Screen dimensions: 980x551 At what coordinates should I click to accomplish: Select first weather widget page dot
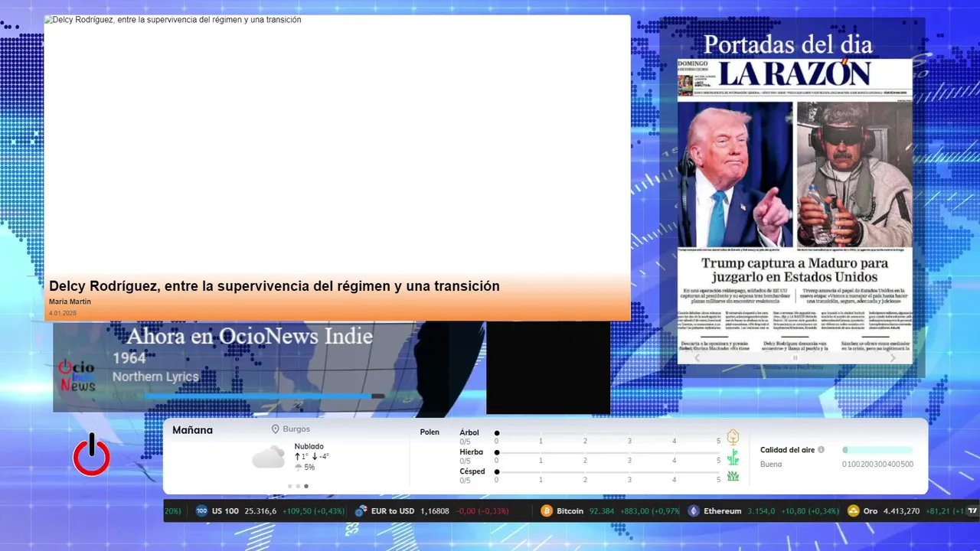tap(289, 486)
